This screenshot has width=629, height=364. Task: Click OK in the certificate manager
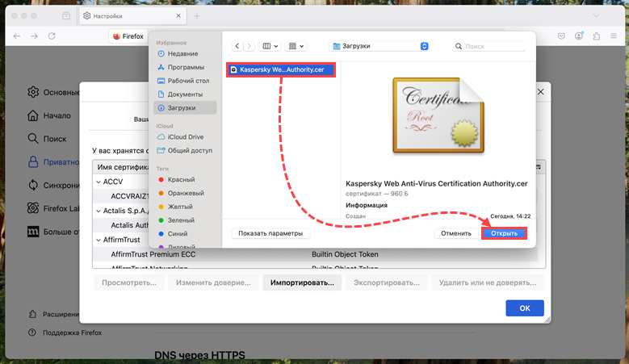tap(525, 308)
